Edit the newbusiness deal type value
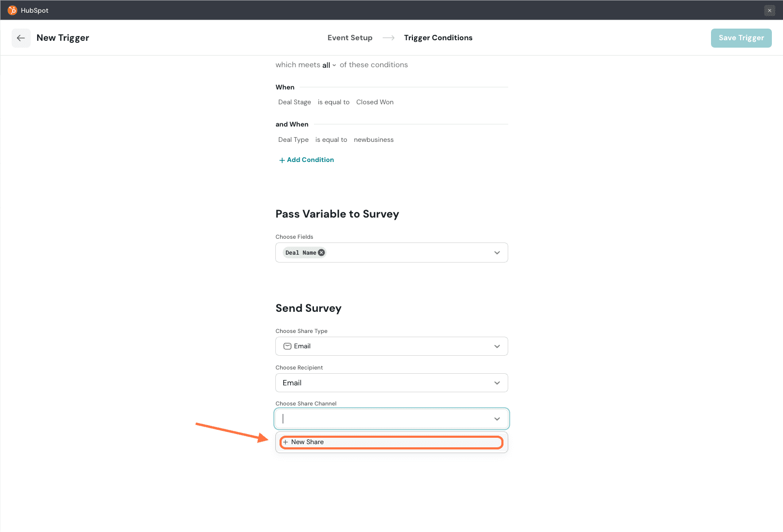 [x=373, y=140]
